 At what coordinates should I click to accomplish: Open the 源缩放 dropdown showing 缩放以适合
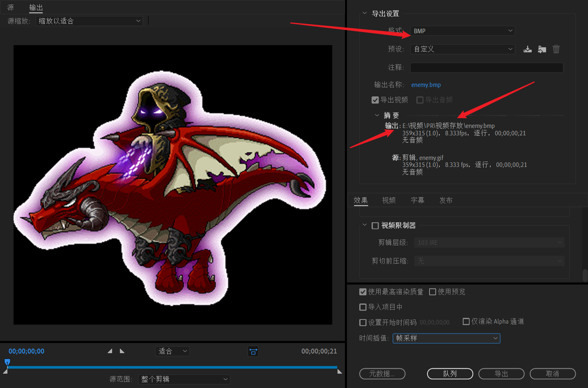[89, 21]
